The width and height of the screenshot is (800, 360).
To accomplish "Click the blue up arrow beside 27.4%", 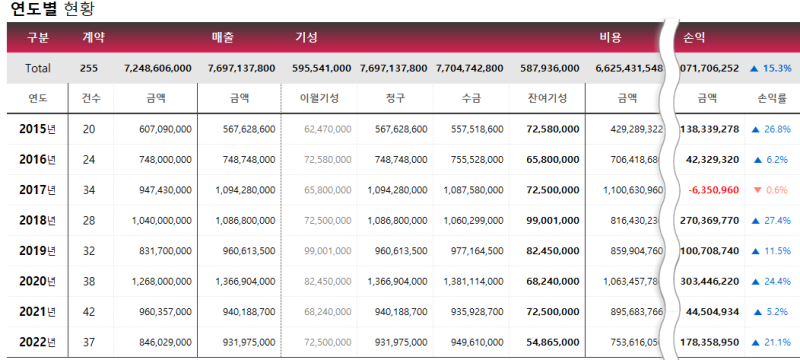I will coord(756,221).
